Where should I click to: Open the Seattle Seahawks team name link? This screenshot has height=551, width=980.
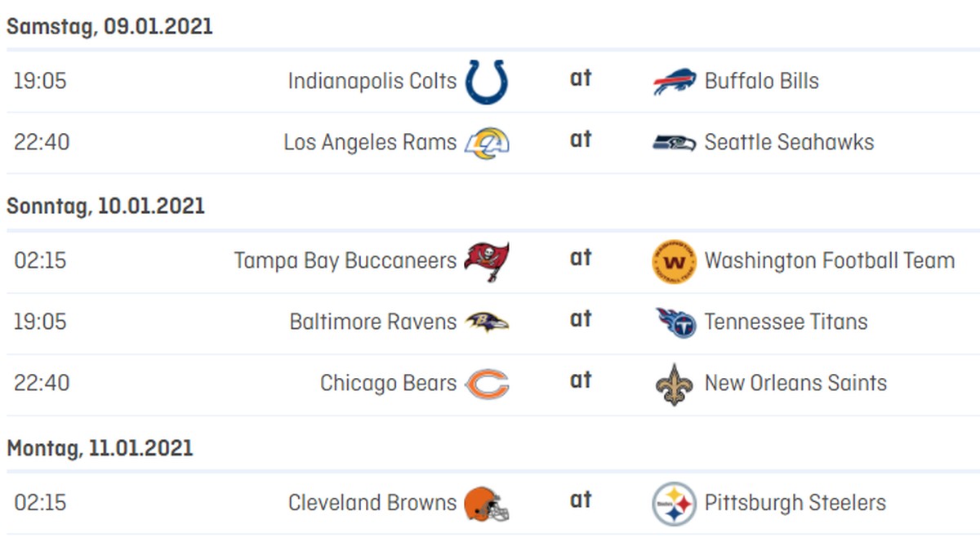pos(789,142)
